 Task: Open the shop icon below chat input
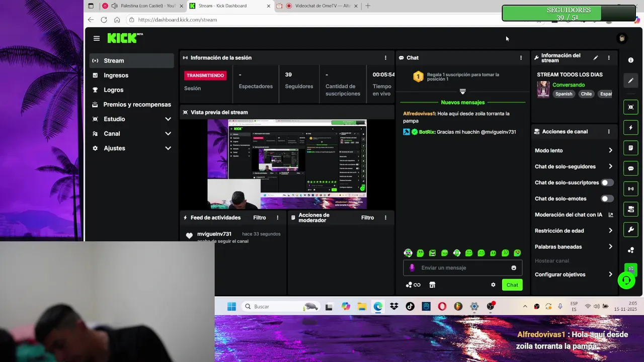click(432, 285)
